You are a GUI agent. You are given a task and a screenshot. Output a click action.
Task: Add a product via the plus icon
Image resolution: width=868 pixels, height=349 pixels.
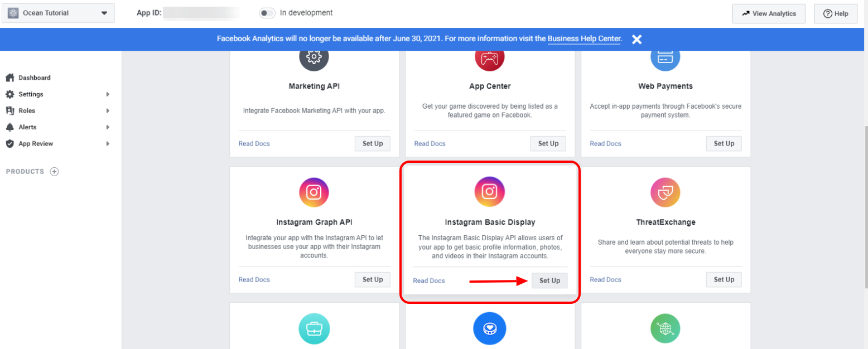54,172
